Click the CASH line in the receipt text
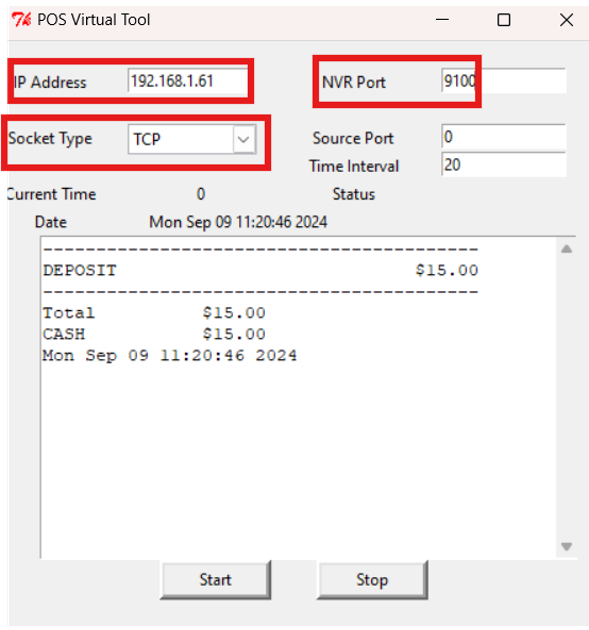 click(x=154, y=334)
